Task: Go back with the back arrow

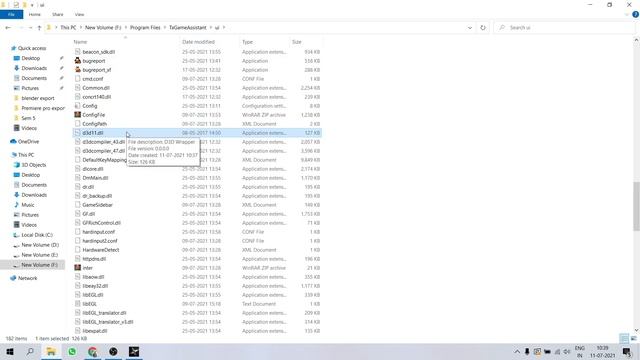Action: pyautogui.click(x=8, y=28)
